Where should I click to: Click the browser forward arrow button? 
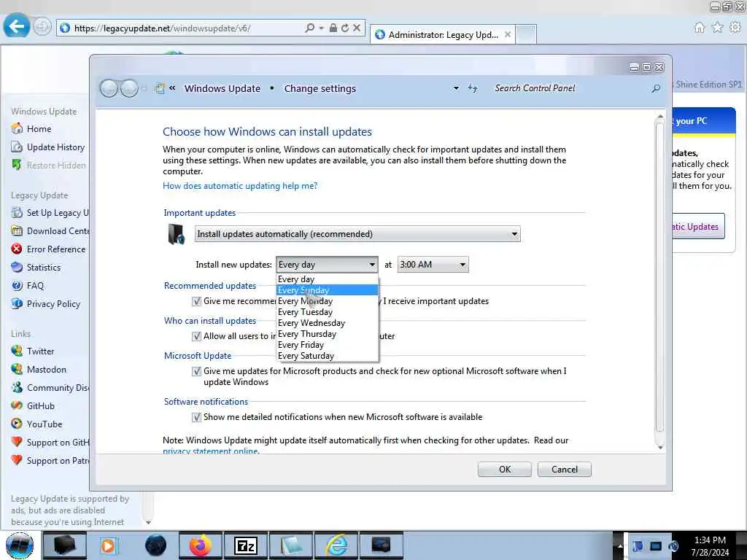[42, 27]
